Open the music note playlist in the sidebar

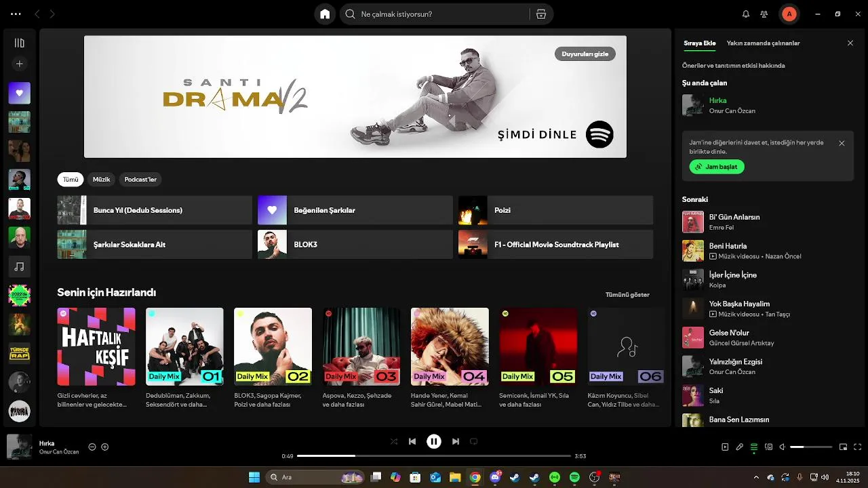pos(19,266)
